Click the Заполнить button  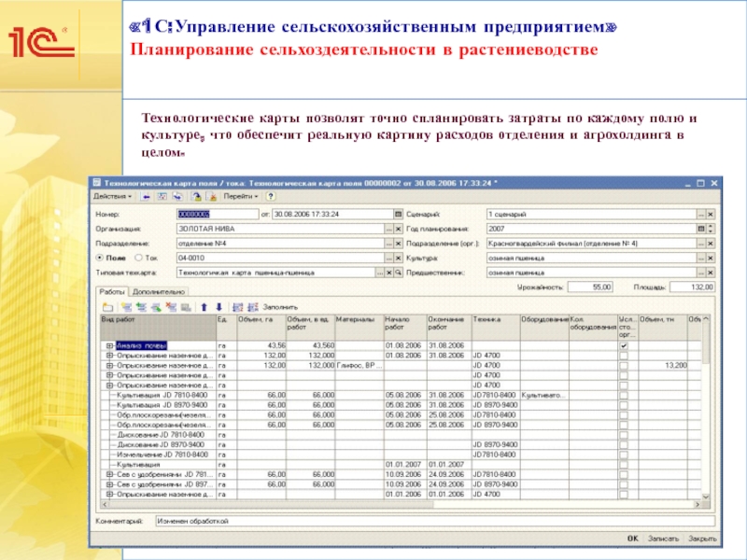280,305
